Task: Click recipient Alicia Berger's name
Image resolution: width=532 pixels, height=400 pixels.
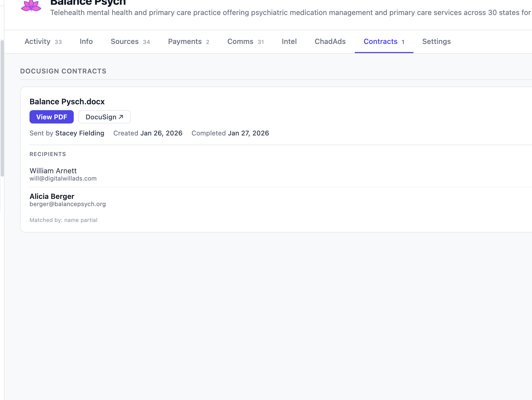Action: click(52, 196)
